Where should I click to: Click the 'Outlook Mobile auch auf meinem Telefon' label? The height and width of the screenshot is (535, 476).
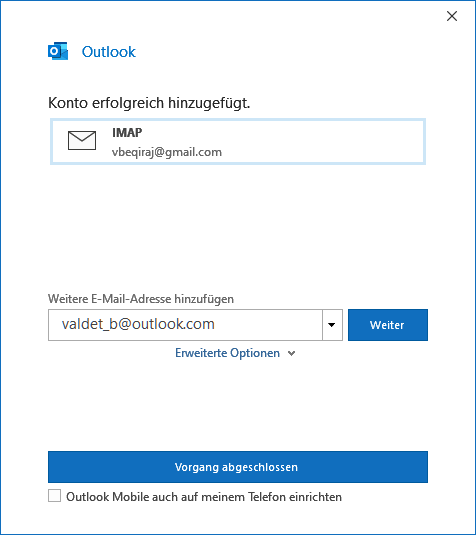(x=204, y=497)
